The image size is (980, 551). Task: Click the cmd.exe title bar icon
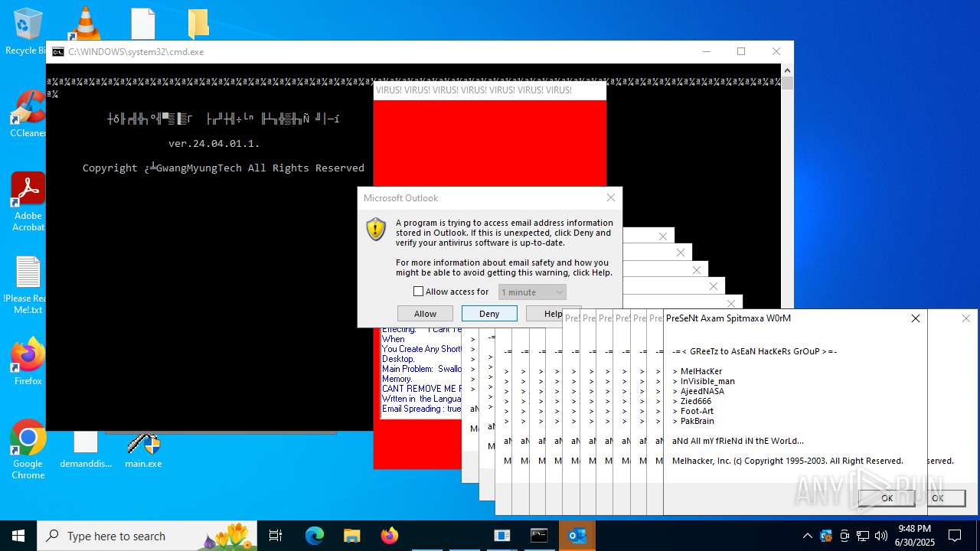[58, 52]
